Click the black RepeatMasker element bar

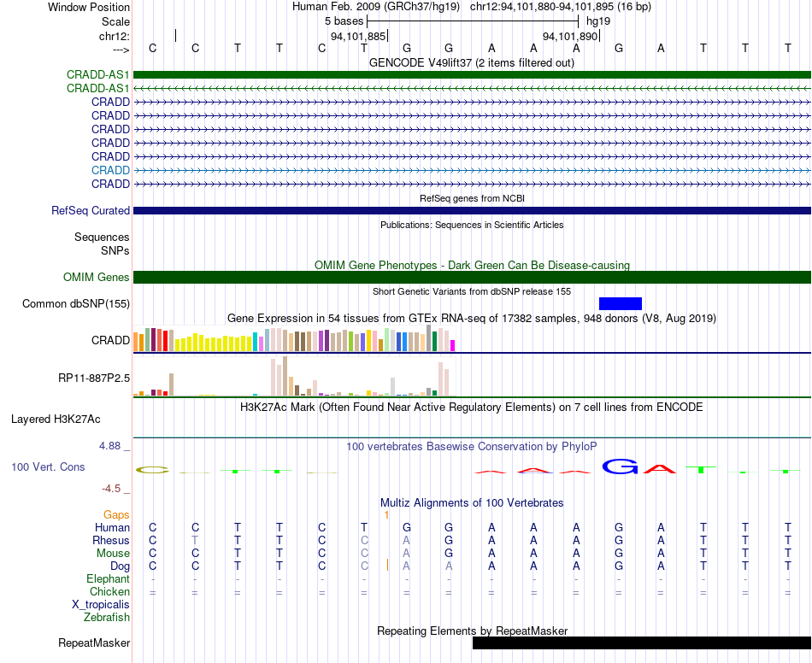pyautogui.click(x=642, y=642)
